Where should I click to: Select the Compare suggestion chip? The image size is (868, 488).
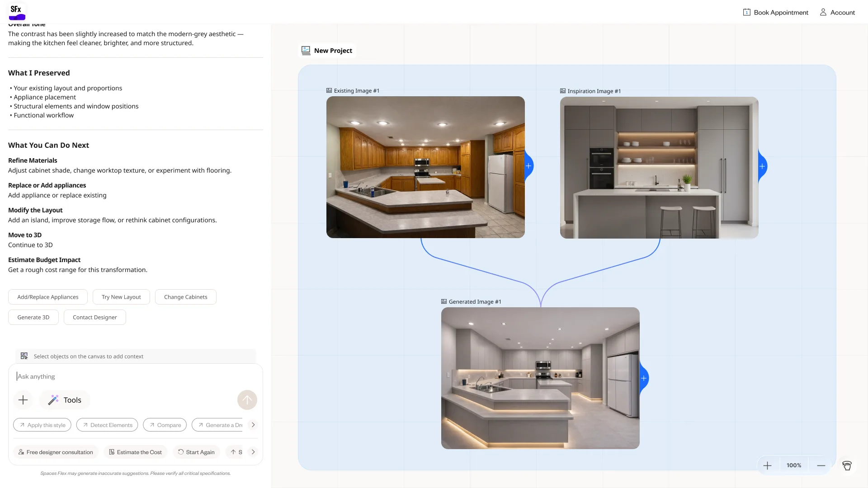click(165, 425)
